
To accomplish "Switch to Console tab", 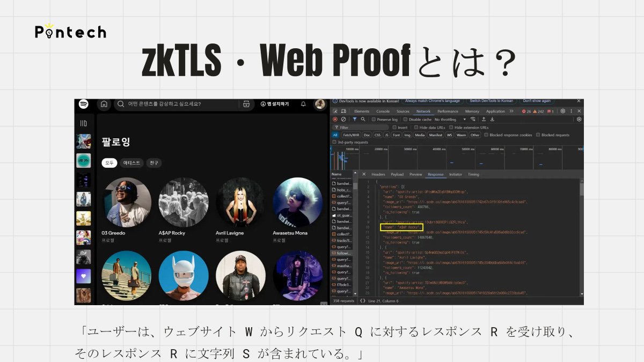I will [383, 112].
